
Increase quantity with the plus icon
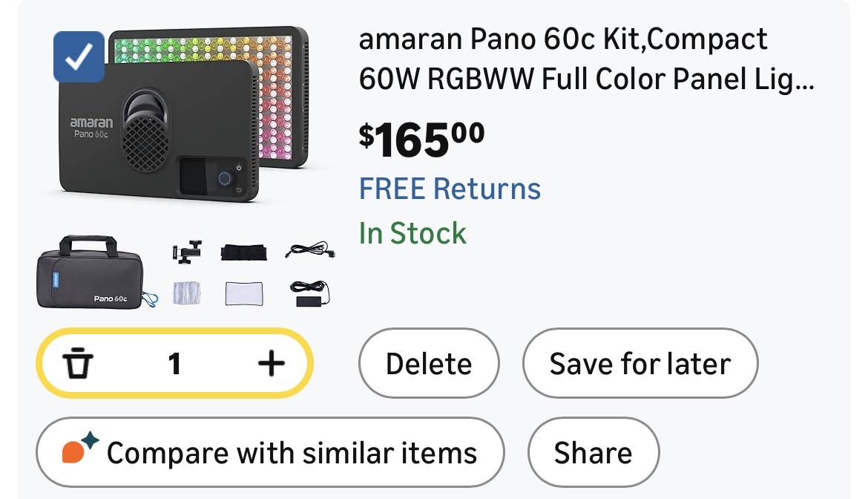coord(271,363)
